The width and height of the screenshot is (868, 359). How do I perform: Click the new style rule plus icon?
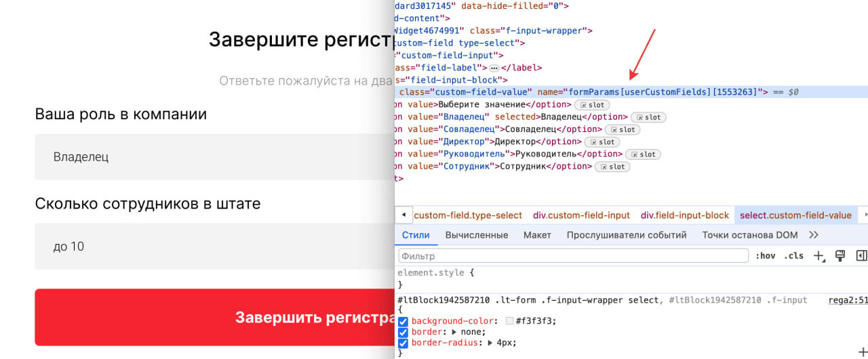tap(819, 256)
